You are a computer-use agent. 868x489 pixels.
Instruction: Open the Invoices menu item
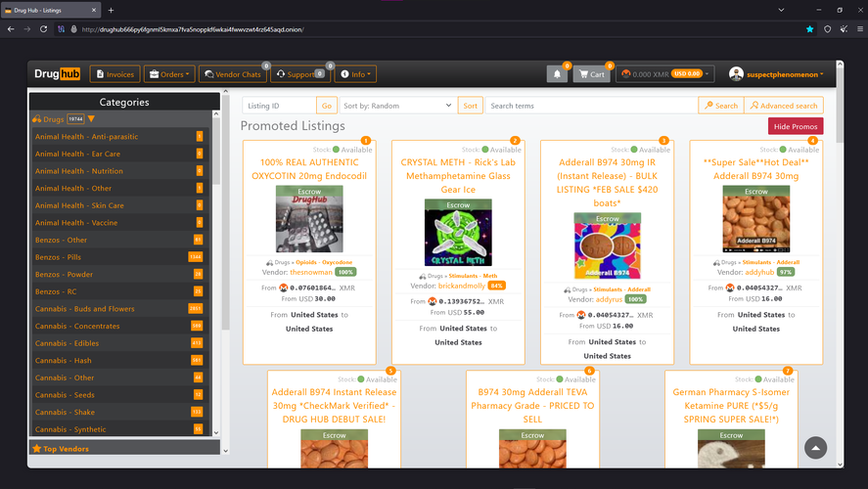point(115,74)
